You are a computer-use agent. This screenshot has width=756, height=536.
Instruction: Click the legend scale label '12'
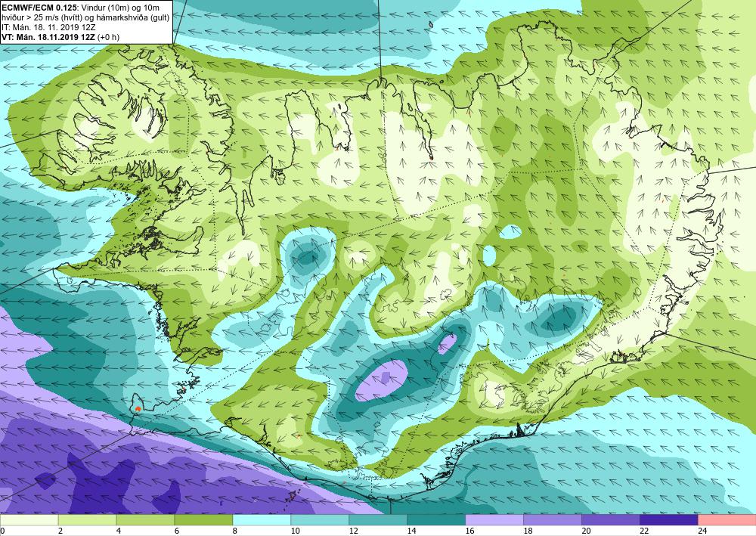coord(353,531)
